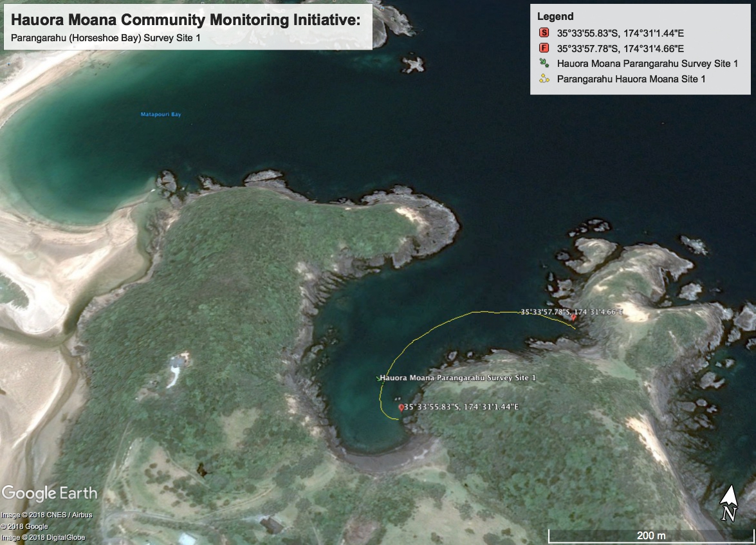The height and width of the screenshot is (545, 756).
Task: Select the red pin marker at 35°33'57.78"S
Action: tap(573, 316)
